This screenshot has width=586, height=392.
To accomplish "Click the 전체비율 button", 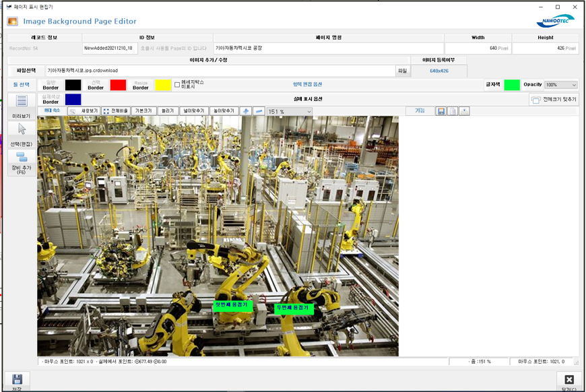I will click(x=115, y=111).
